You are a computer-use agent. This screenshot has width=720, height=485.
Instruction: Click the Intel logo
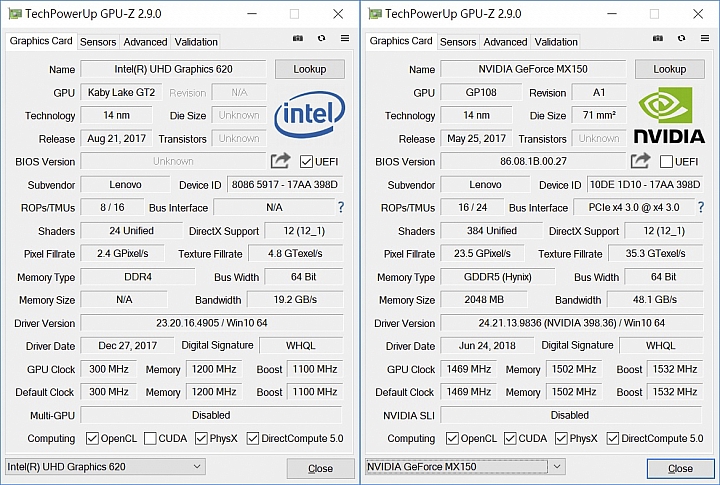pyautogui.click(x=309, y=114)
